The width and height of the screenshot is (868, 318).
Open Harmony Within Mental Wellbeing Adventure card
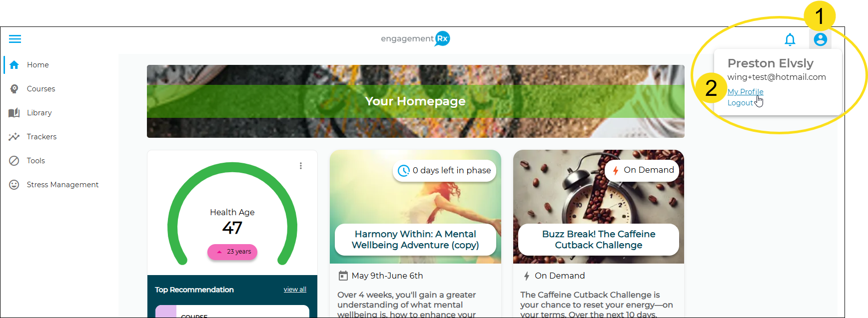click(415, 240)
